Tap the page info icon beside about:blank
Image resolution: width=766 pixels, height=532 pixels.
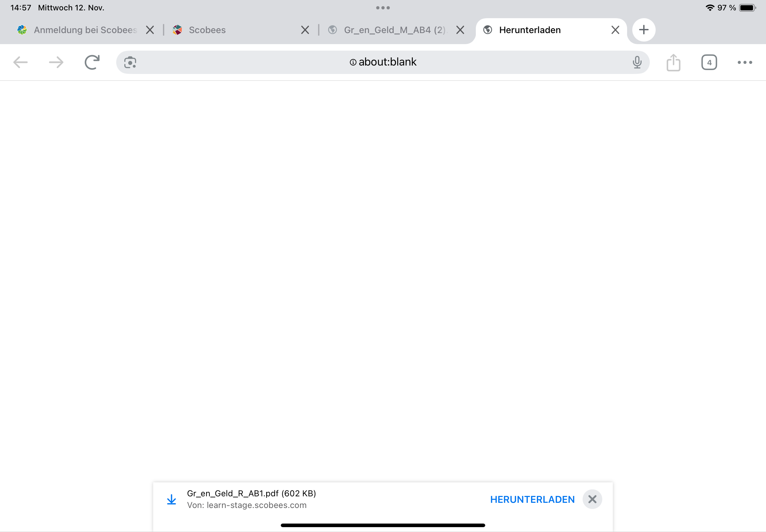353,62
